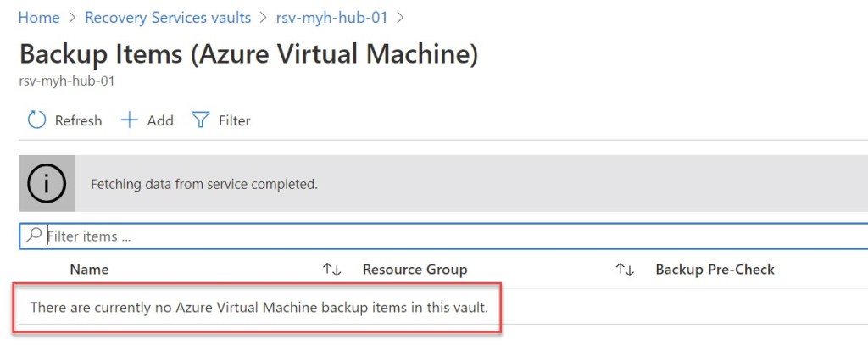Image resolution: width=868 pixels, height=356 pixels.
Task: Click the Backup Pre-Check column header
Action: (715, 270)
